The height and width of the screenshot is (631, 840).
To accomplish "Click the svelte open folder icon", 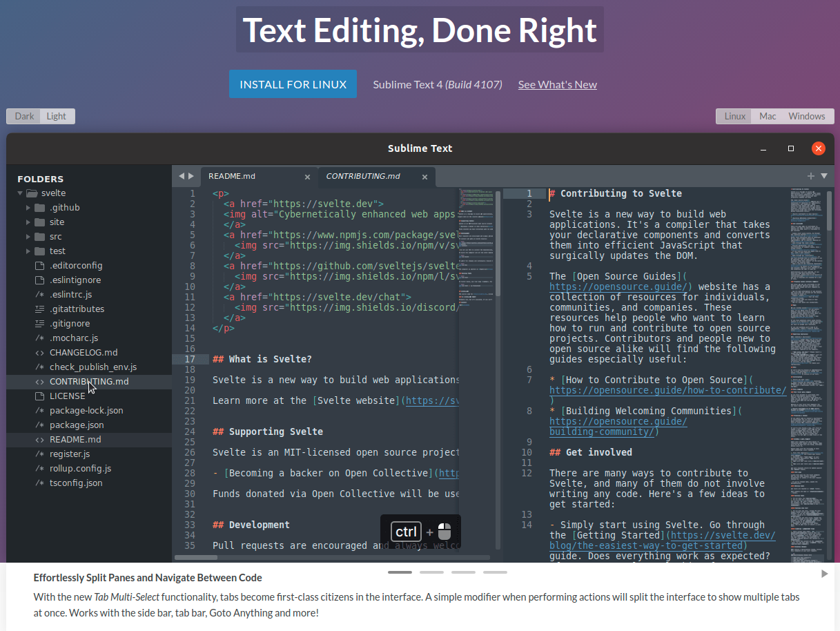I will (32, 193).
